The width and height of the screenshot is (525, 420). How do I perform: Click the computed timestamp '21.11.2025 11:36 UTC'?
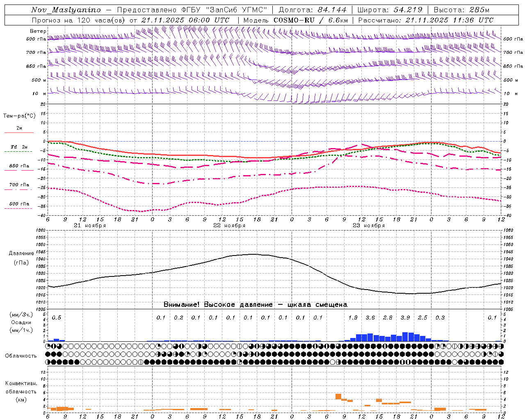pyautogui.click(x=449, y=20)
